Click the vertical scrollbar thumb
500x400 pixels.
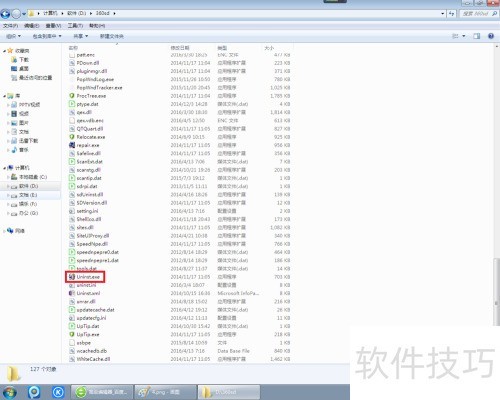tap(496, 292)
